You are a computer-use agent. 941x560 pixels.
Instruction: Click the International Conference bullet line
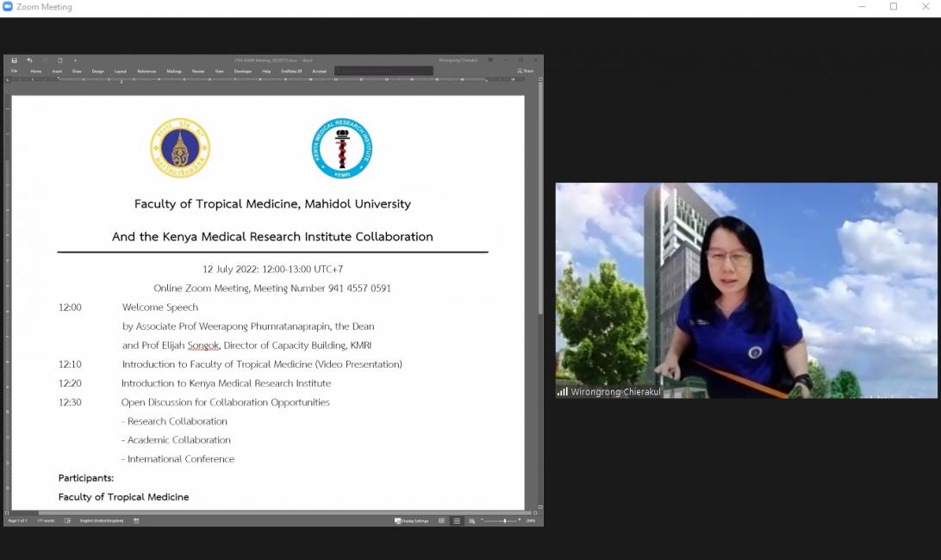pyautogui.click(x=178, y=458)
